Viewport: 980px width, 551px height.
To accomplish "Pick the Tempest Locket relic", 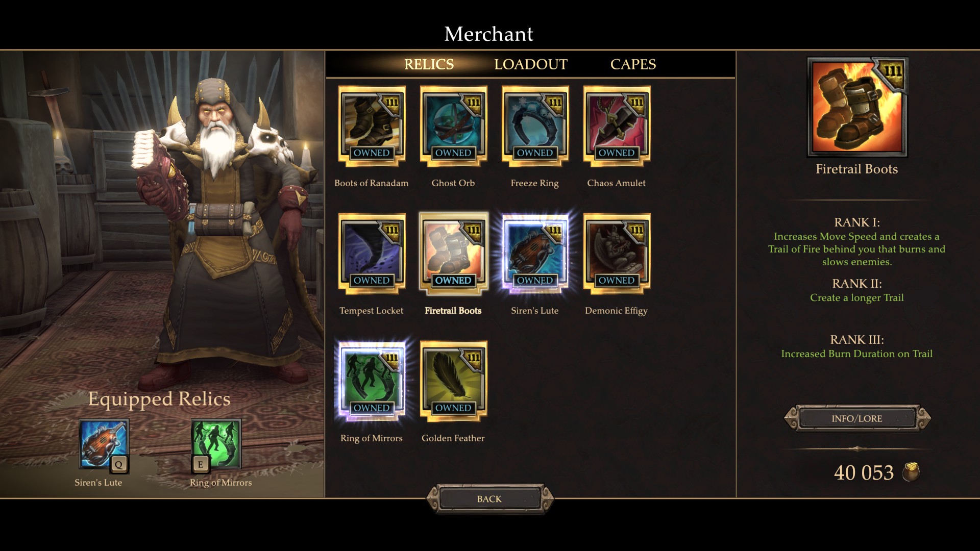I will [x=372, y=254].
